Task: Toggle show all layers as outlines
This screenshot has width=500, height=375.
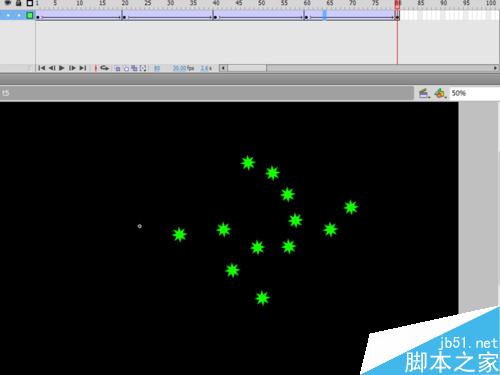Action: 30,3
